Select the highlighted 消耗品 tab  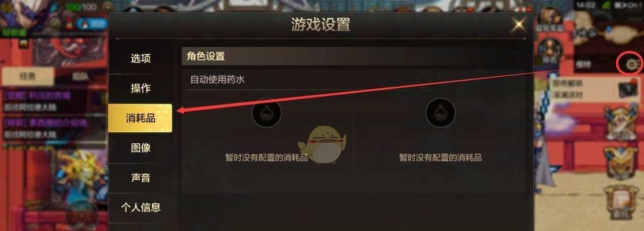click(x=140, y=118)
